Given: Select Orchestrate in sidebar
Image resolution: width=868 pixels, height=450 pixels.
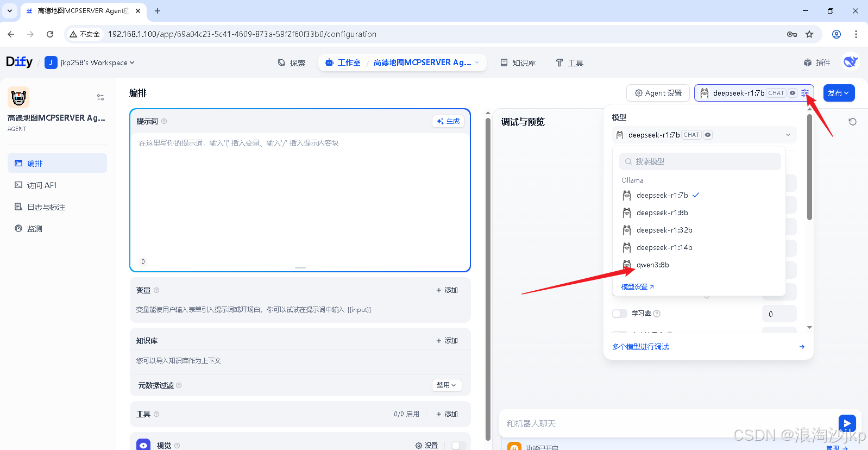Looking at the screenshot, I should pos(57,163).
